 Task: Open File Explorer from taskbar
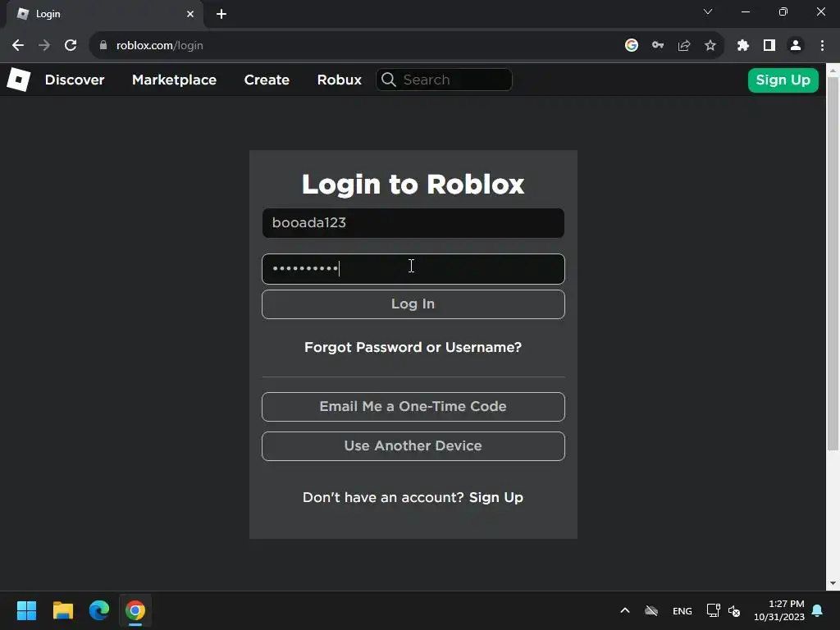pyautogui.click(x=62, y=610)
